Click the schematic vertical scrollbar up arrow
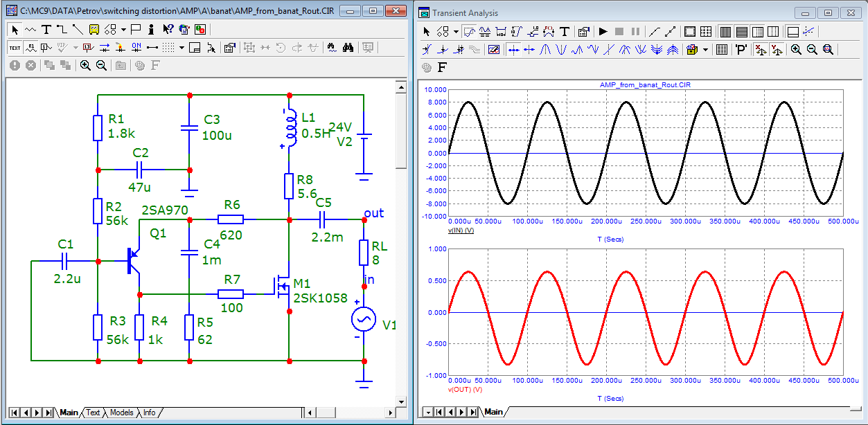 [400, 86]
